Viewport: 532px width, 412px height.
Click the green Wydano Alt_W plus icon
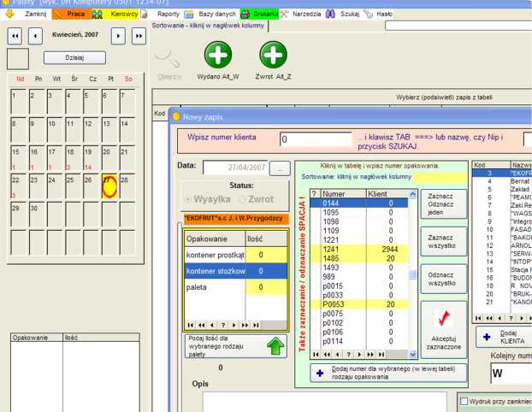[218, 55]
